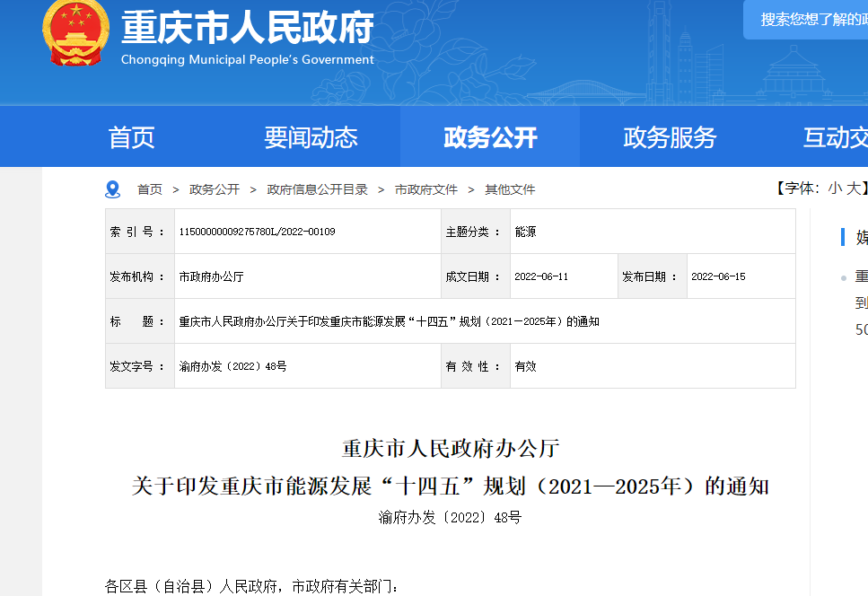Image resolution: width=868 pixels, height=596 pixels.
Task: Open the 政务服务 navigation item
Action: click(x=669, y=136)
